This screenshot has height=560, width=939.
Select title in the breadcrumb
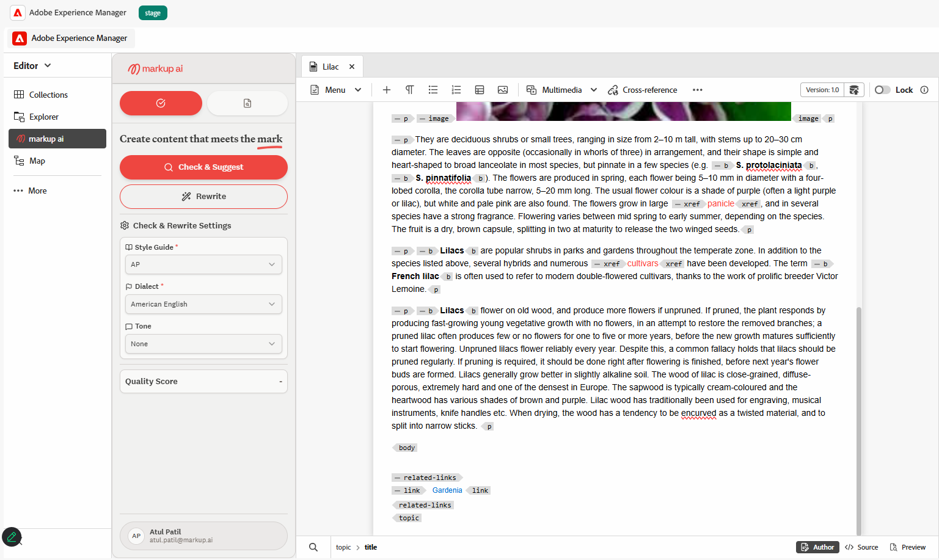tap(371, 547)
